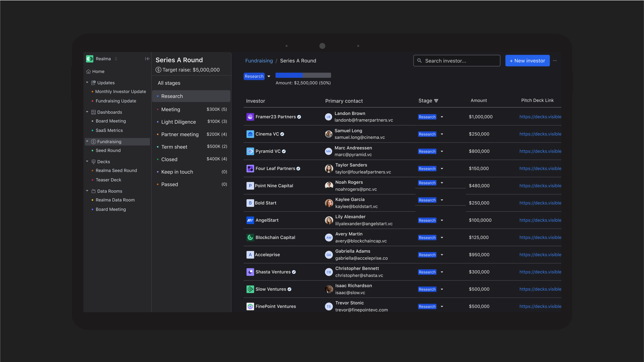644x362 pixels.
Task: Open the Stage column filter
Action: (436, 100)
